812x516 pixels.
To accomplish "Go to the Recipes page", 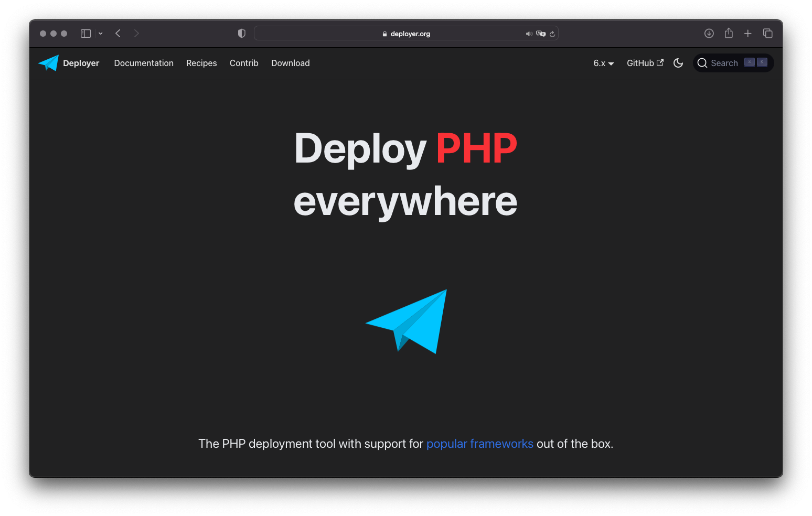I will (201, 63).
